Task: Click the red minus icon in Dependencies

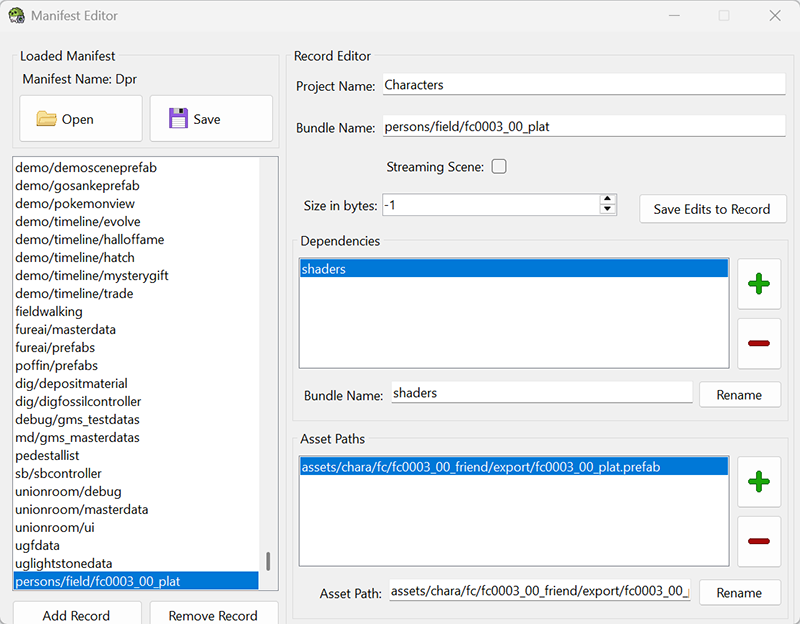Action: pyautogui.click(x=759, y=343)
